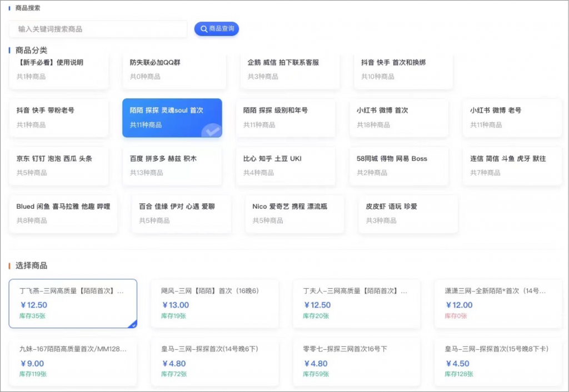Select the 京东 钉钉 泡泡 西瓜 头条 category
The width and height of the screenshot is (569, 392).
(x=59, y=165)
